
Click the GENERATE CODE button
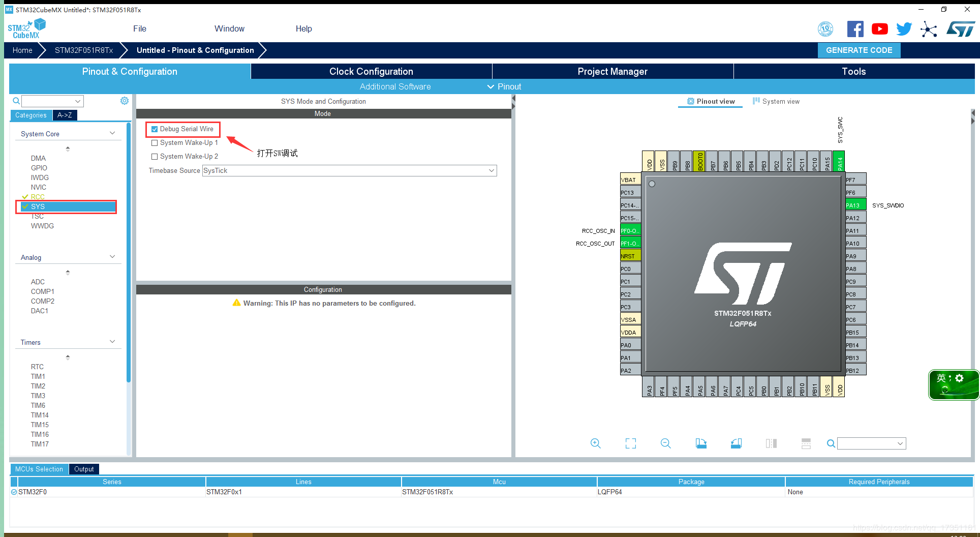pyautogui.click(x=859, y=50)
